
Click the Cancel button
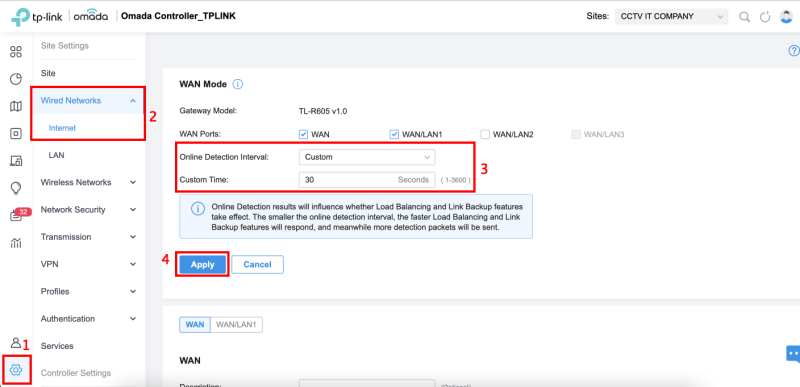click(257, 264)
